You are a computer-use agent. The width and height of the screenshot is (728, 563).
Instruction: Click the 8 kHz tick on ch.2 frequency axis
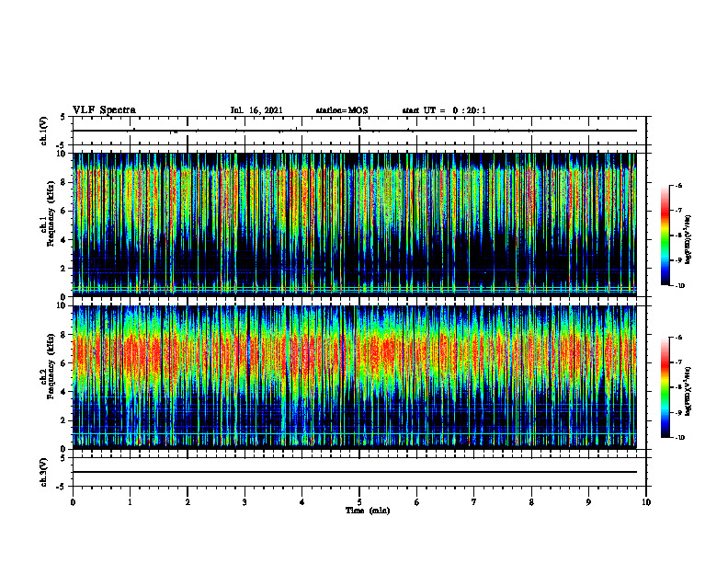[x=64, y=335]
